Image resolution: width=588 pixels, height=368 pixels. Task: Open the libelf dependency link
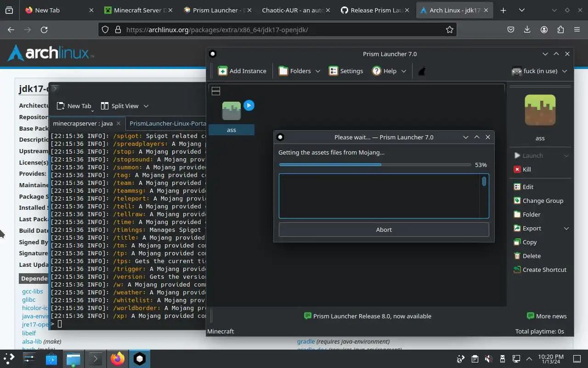coord(29,333)
